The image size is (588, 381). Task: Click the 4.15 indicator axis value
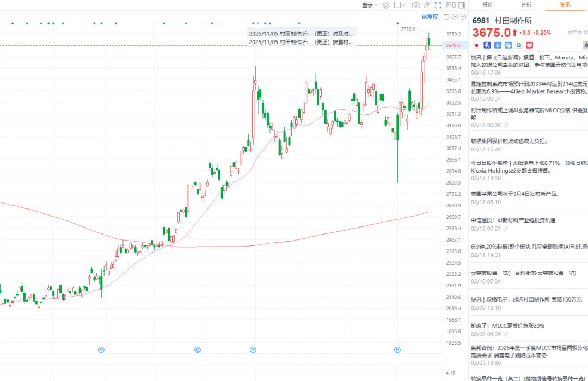pos(450,373)
